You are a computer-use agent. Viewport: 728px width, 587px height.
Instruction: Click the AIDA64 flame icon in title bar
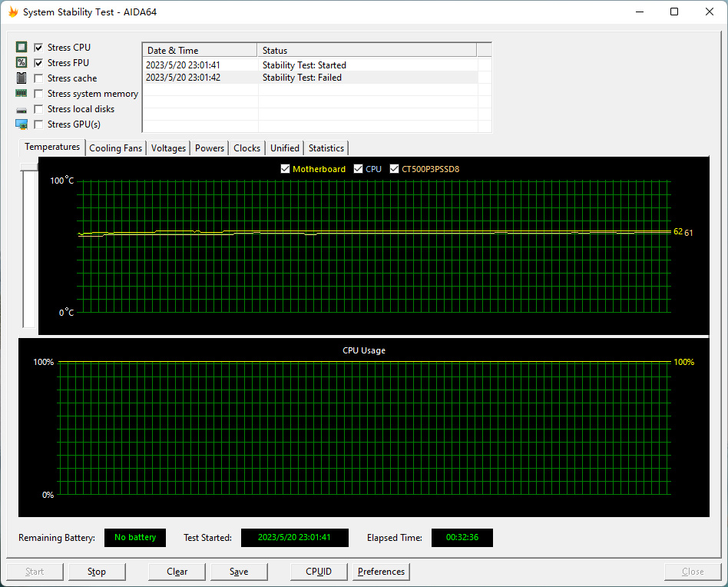point(14,12)
